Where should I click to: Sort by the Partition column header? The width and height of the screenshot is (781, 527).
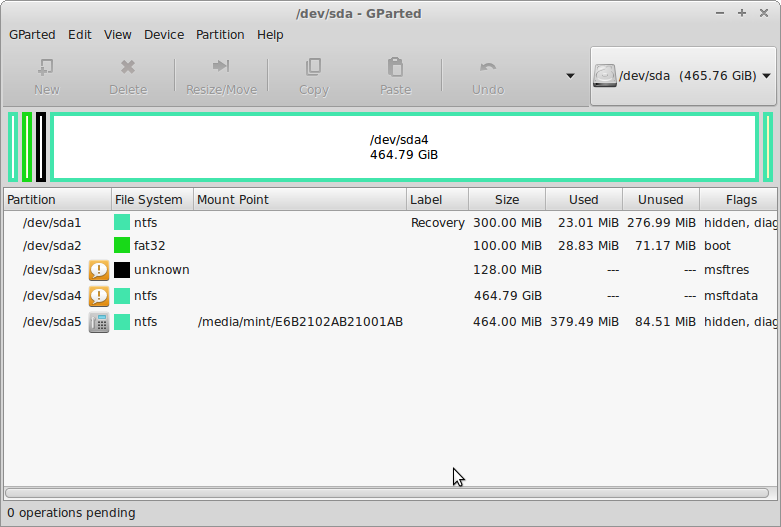(57, 200)
